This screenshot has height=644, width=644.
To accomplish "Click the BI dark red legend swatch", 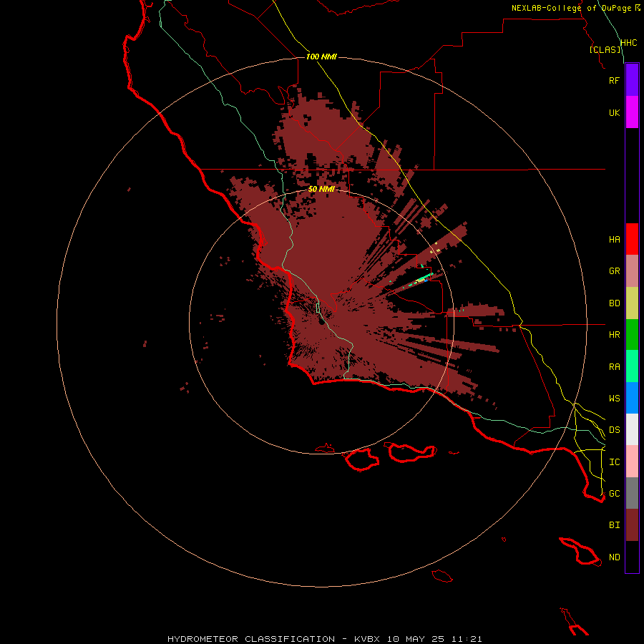I will coord(632,525).
